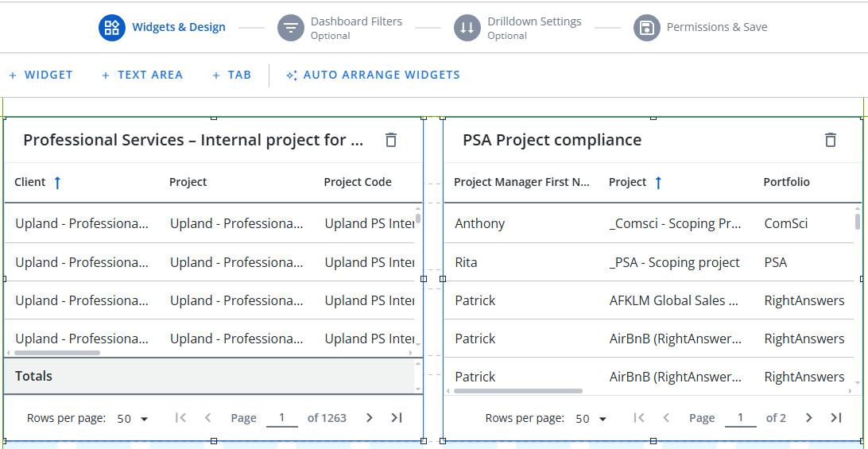Open the Dashboard Filters step icon
This screenshot has width=868, height=449.
[291, 28]
